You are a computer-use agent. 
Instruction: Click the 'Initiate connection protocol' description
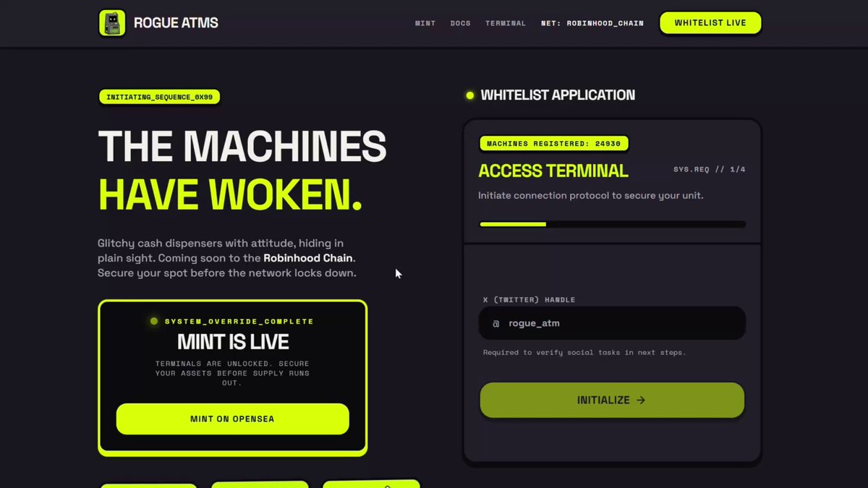pyautogui.click(x=591, y=196)
